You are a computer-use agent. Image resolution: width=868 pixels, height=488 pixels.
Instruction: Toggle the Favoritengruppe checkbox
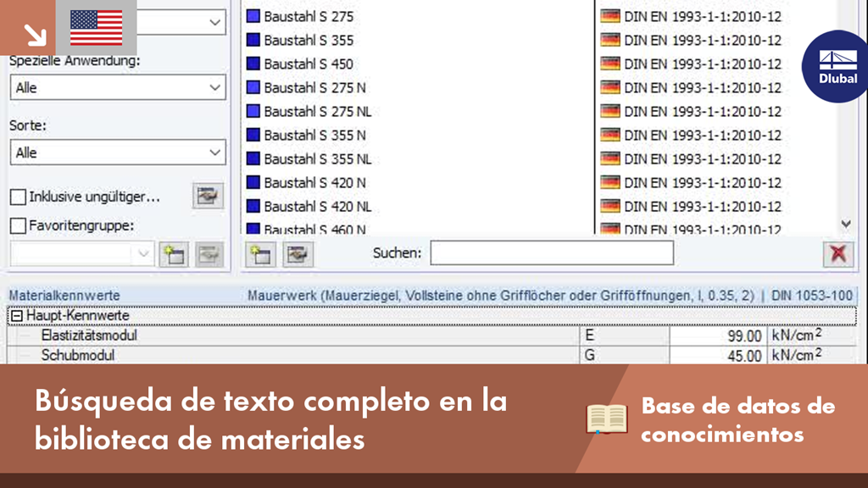coord(19,225)
